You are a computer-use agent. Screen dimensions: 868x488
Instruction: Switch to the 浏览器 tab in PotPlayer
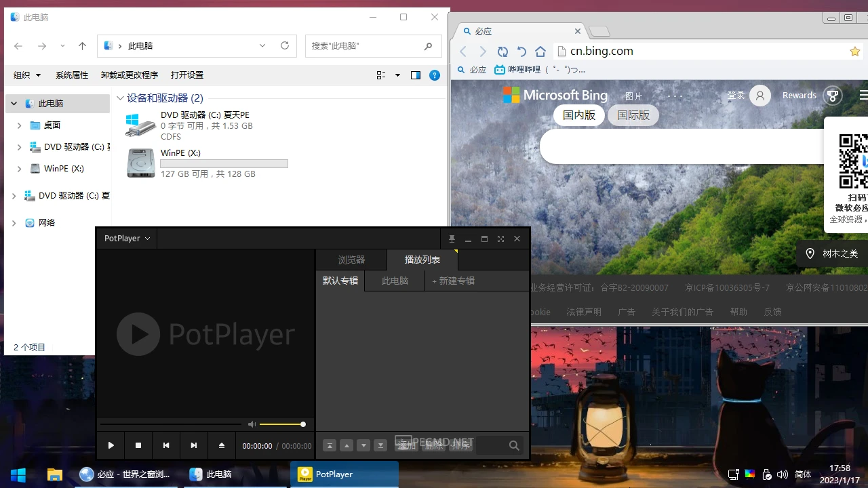point(351,260)
